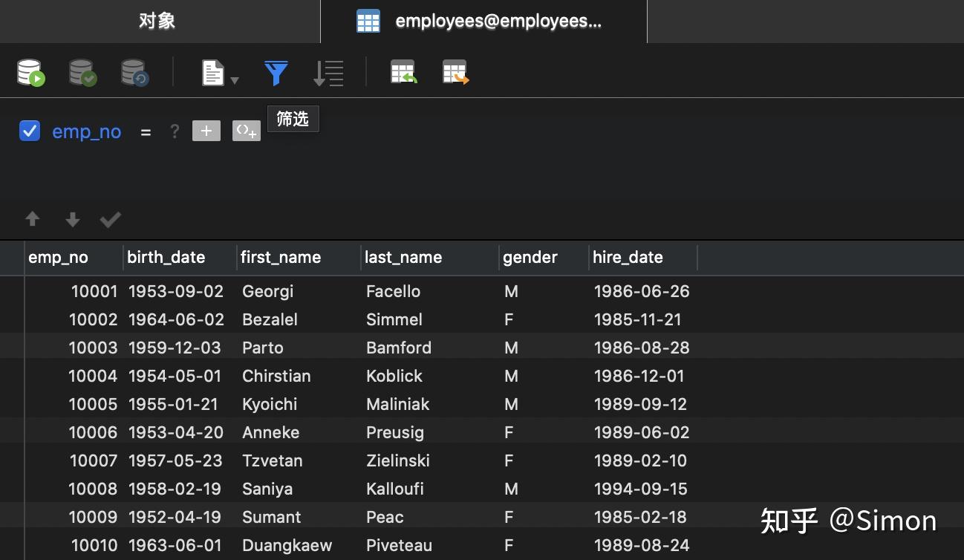The image size is (964, 560).
Task: Select first name Duangkaew cell
Action: click(x=299, y=545)
